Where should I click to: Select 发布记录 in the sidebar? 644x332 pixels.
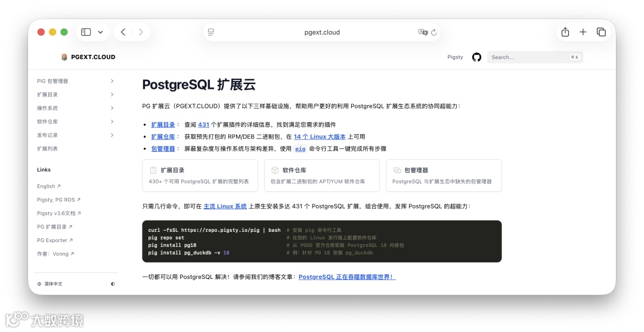(x=47, y=135)
